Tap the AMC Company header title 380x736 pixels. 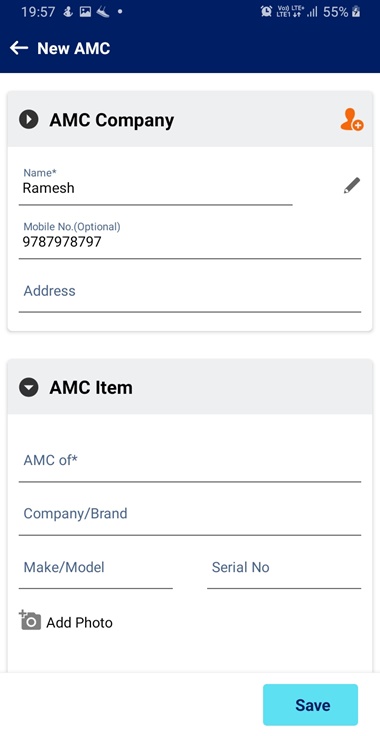(112, 120)
